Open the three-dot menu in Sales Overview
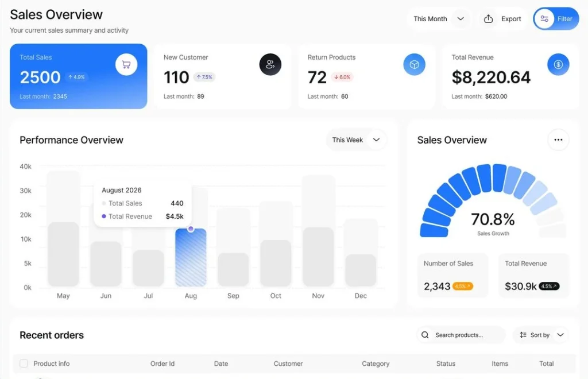Image resolution: width=588 pixels, height=379 pixels. pos(558,140)
